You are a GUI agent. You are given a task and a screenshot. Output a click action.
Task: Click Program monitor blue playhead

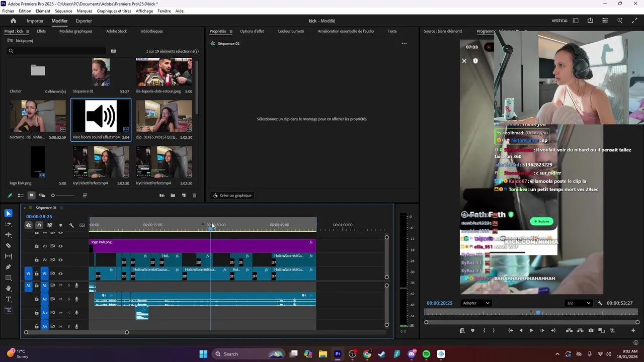[x=538, y=312]
